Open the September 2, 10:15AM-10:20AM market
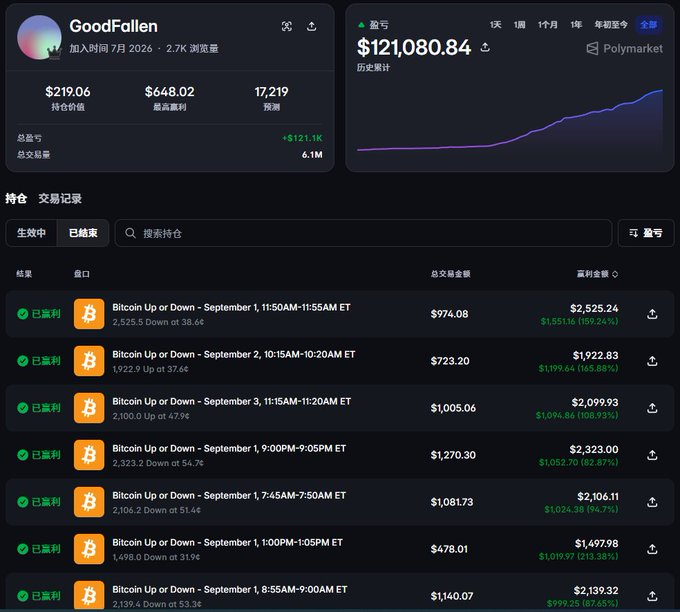Screen dimensions: 680x612 click(234, 354)
